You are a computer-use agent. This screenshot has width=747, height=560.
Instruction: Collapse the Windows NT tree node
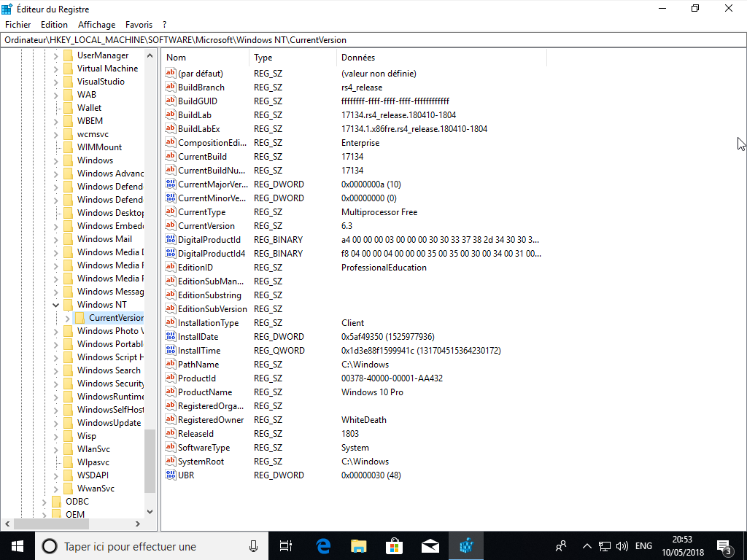(55, 304)
